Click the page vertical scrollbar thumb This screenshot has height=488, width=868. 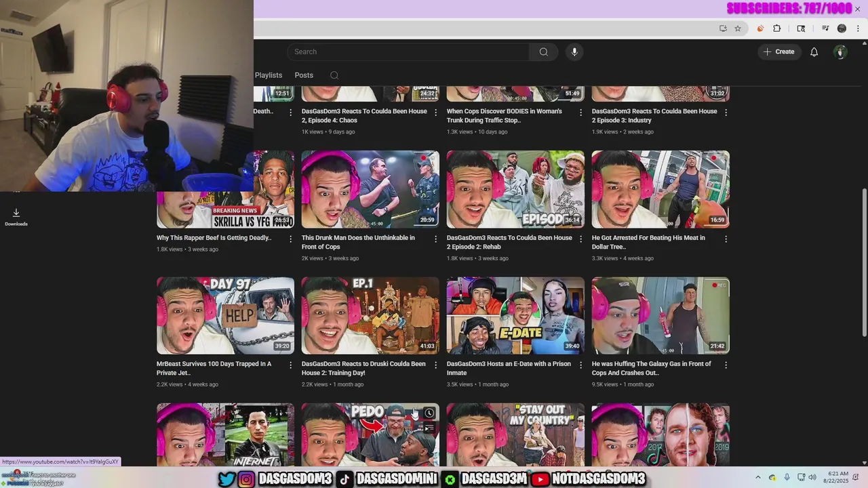864,261
